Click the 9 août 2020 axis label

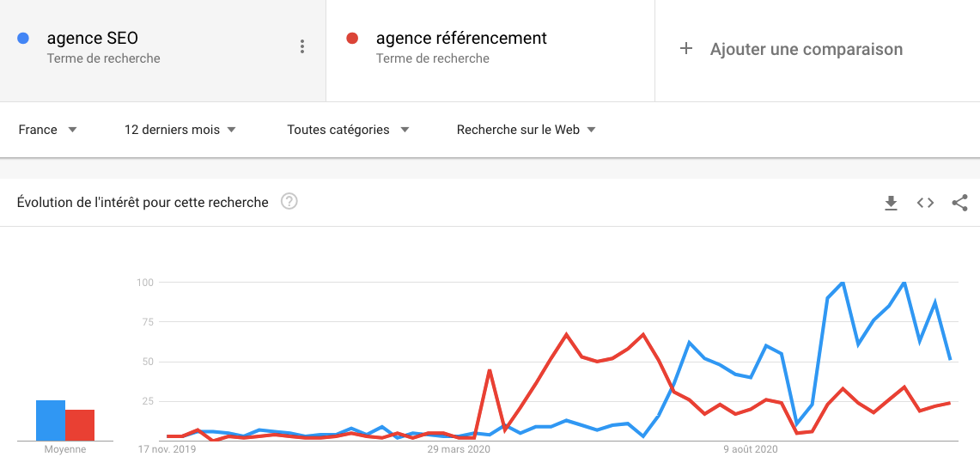point(751,449)
